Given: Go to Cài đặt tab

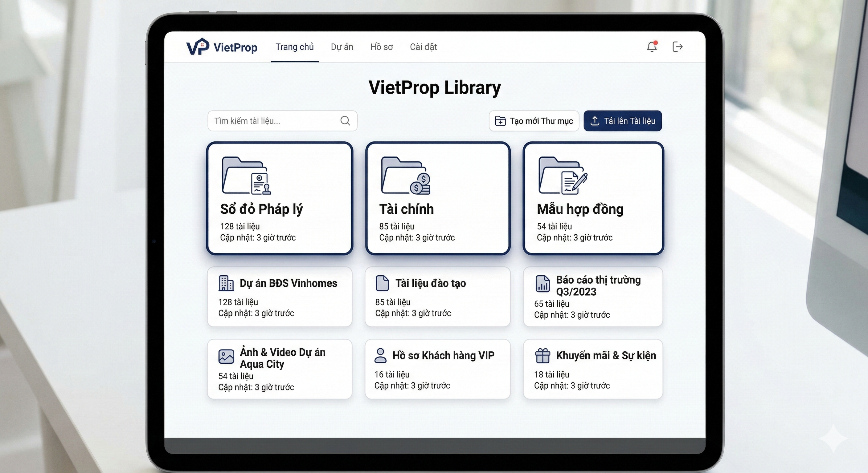Looking at the screenshot, I should click(x=423, y=47).
